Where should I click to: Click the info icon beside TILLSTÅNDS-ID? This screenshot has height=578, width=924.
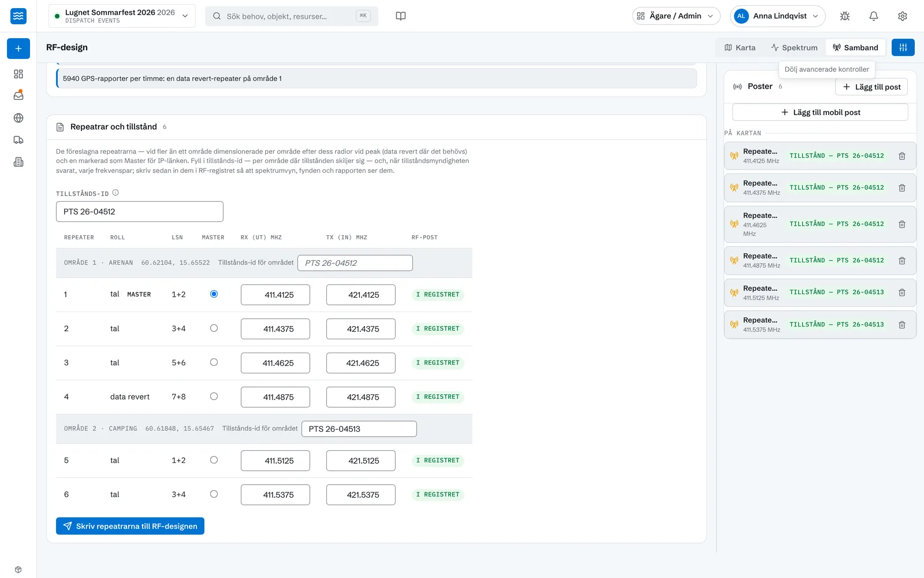115,193
